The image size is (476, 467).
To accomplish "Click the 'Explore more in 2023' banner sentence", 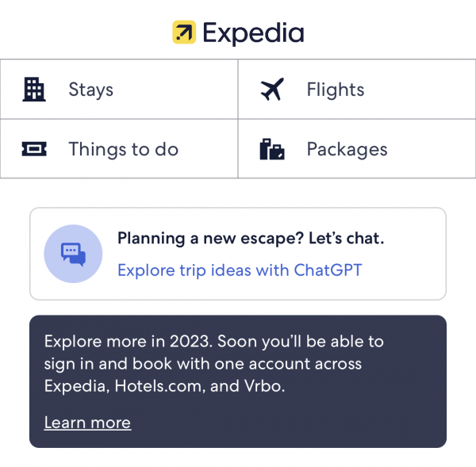I will 131,342.
